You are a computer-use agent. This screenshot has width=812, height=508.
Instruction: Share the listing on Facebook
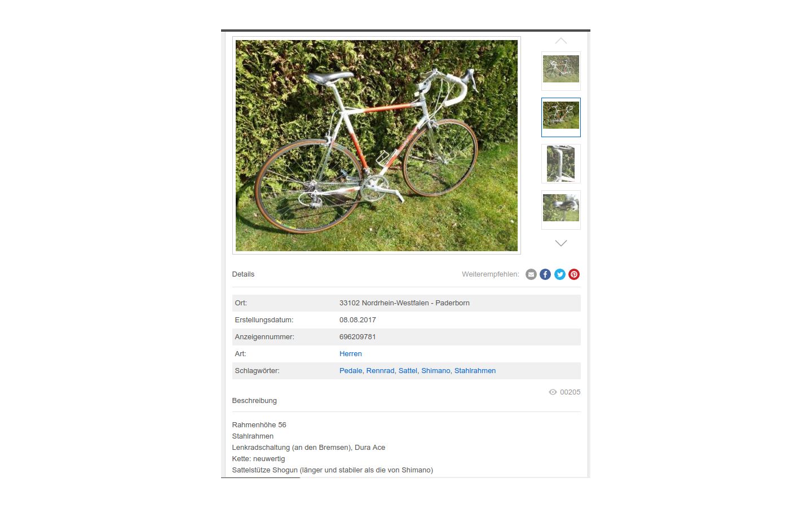(x=545, y=274)
